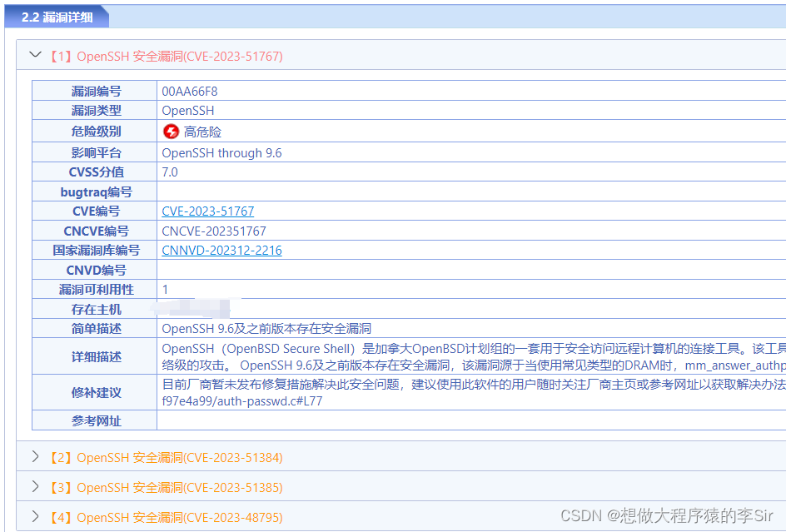
Task: Click the 【1】OpenSSH 安全漏洞(CVE-2023-51767) title
Action: point(165,56)
